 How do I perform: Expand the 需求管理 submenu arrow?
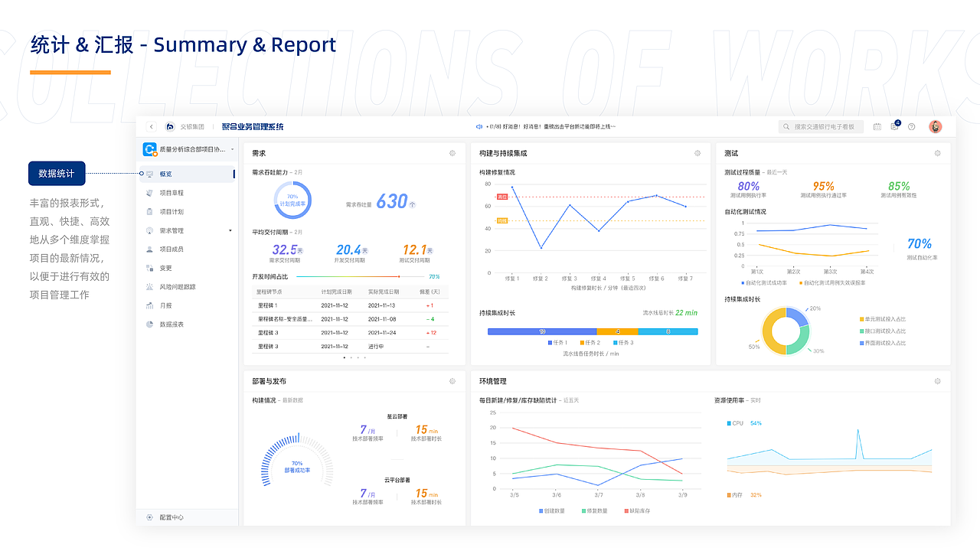point(230,230)
